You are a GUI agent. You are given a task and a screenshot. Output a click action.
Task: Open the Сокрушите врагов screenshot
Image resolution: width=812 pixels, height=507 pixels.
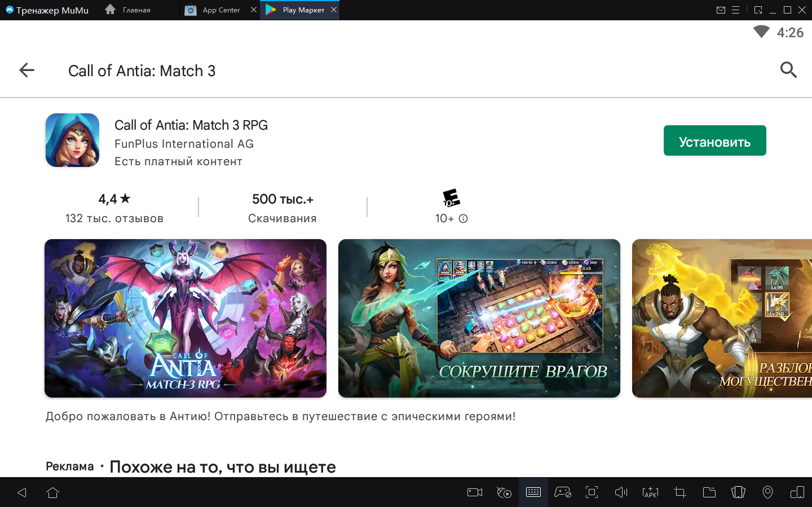click(x=479, y=318)
